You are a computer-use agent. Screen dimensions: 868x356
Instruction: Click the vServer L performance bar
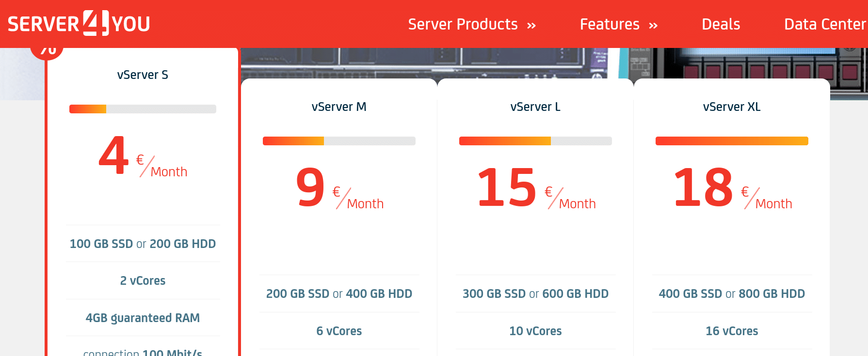(x=535, y=141)
